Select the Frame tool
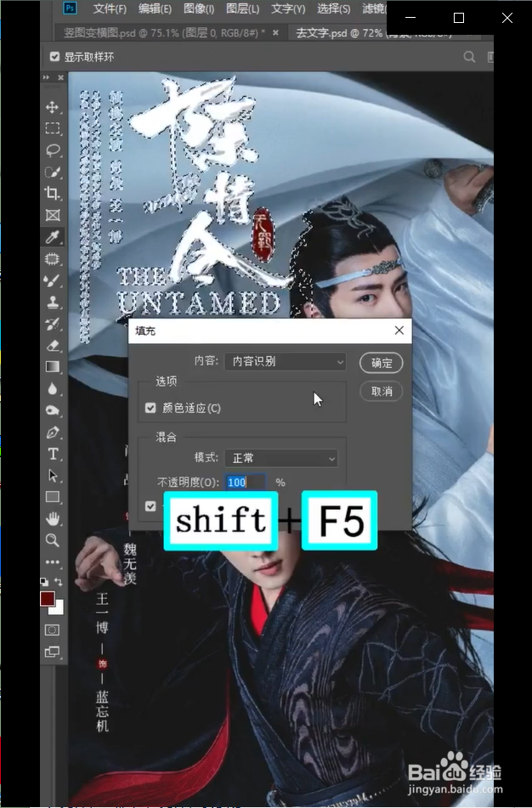The image size is (532, 808). point(52,215)
